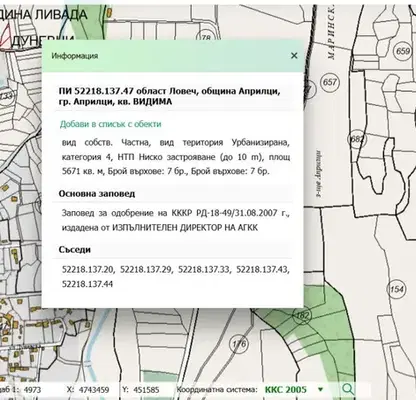Image resolution: width=416 pixels, height=400 pixels.
Task: Select map parcel label 657
Action: tap(330, 82)
